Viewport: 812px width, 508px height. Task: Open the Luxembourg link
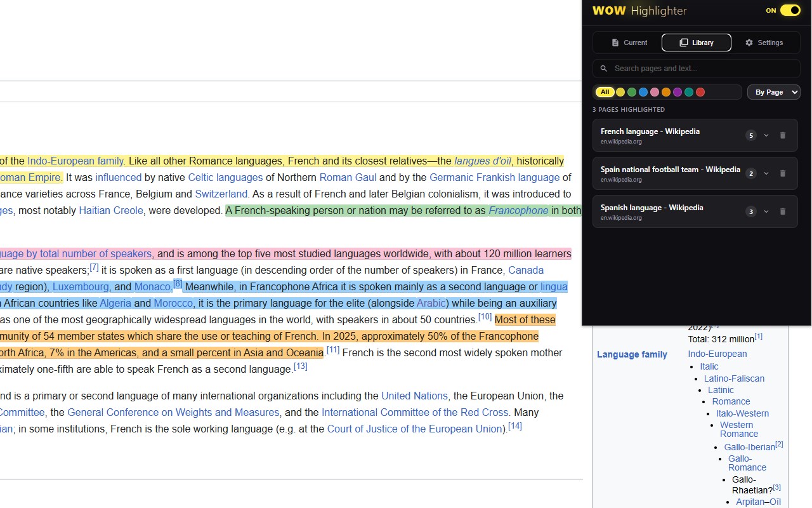(81, 287)
